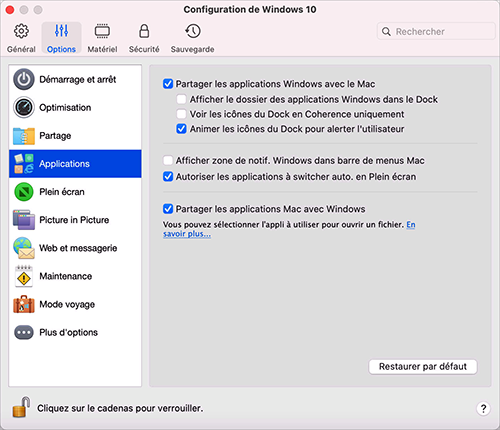Open the Sécurité padlock tab
The height and width of the screenshot is (430, 500).
coord(144,38)
